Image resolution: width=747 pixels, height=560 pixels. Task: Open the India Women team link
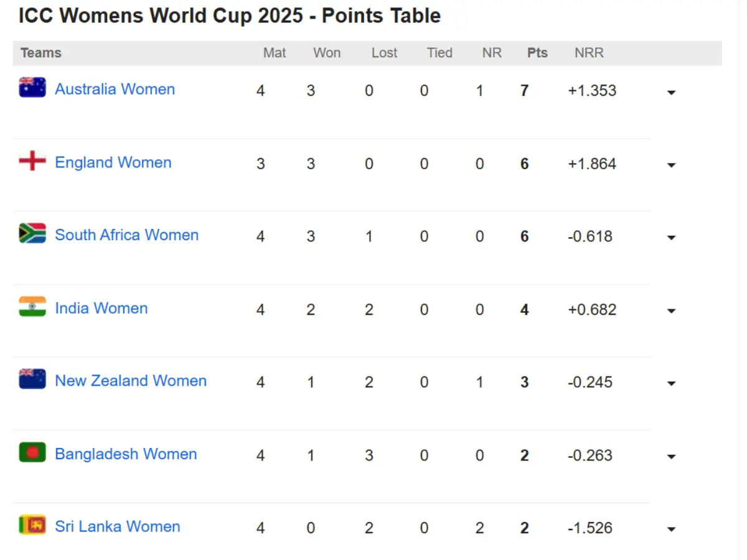101,308
